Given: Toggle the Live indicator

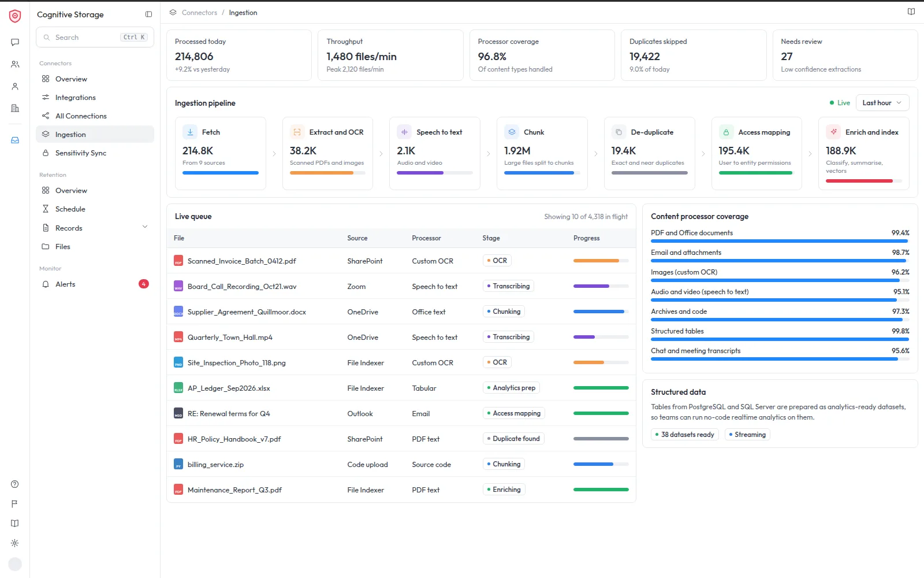Looking at the screenshot, I should coord(840,103).
